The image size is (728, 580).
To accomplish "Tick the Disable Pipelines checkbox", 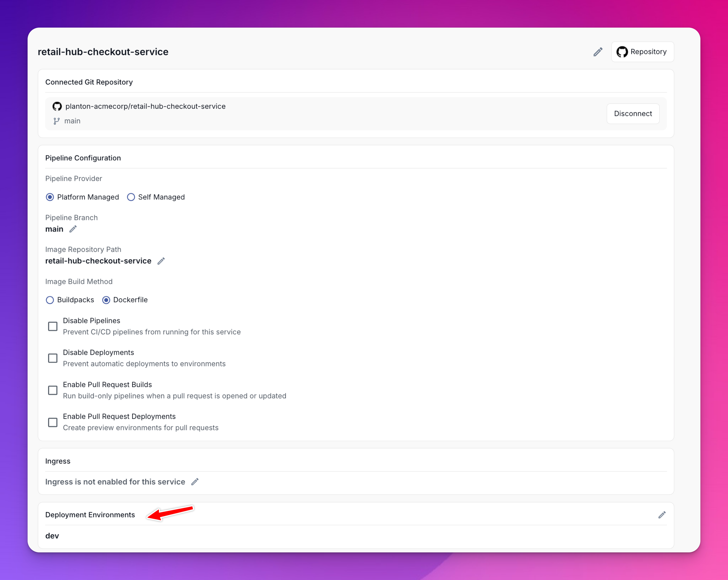I will tap(53, 326).
